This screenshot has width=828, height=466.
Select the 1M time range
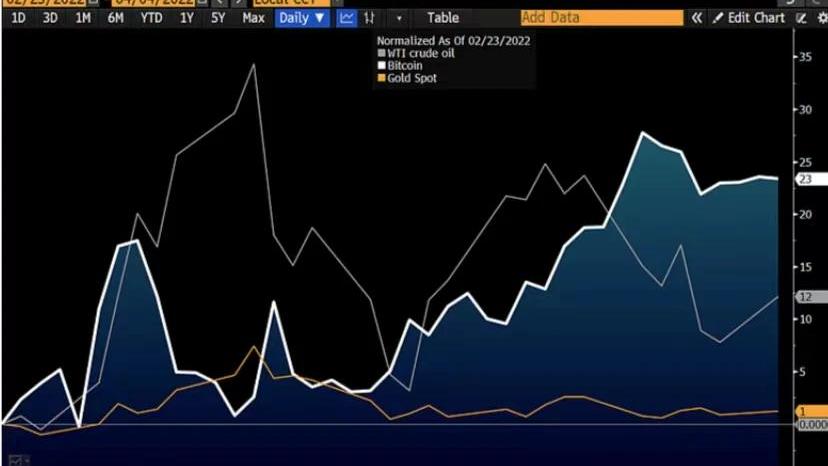point(83,18)
